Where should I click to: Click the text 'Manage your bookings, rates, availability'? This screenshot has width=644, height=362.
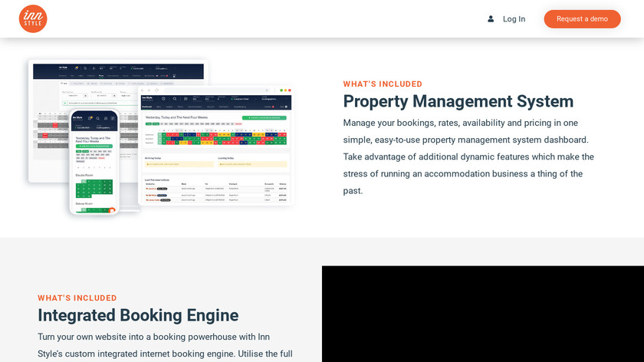pos(424,123)
